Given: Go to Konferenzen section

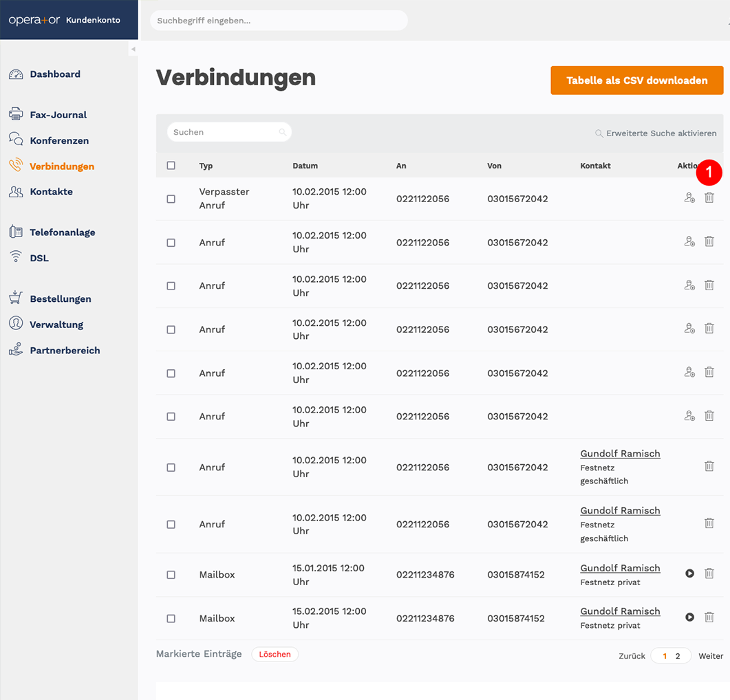Looking at the screenshot, I should coord(59,140).
